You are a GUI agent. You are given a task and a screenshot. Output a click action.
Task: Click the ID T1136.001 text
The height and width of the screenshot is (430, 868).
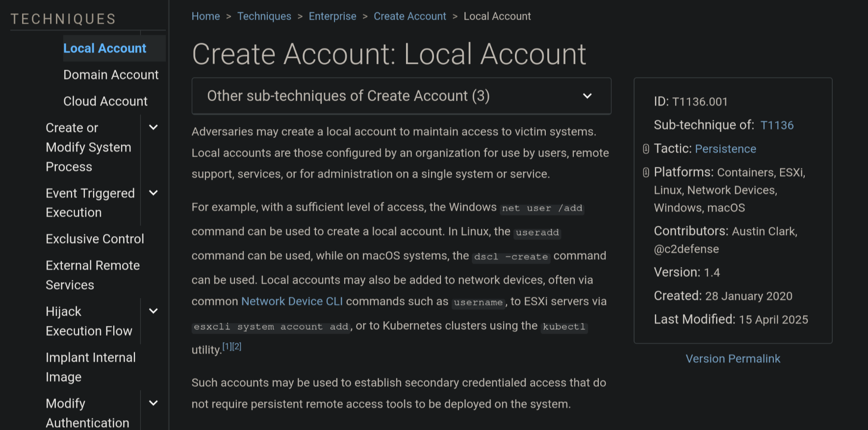coord(690,102)
